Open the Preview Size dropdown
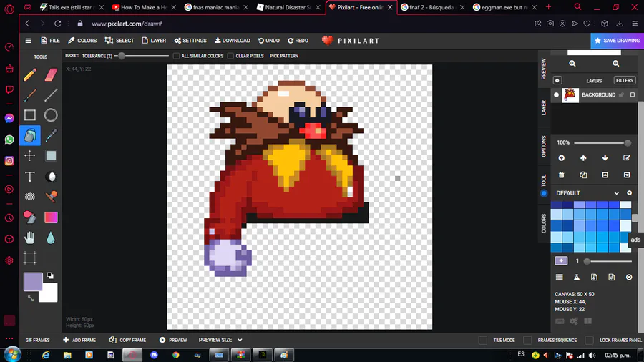644x362 pixels. [x=220, y=340]
